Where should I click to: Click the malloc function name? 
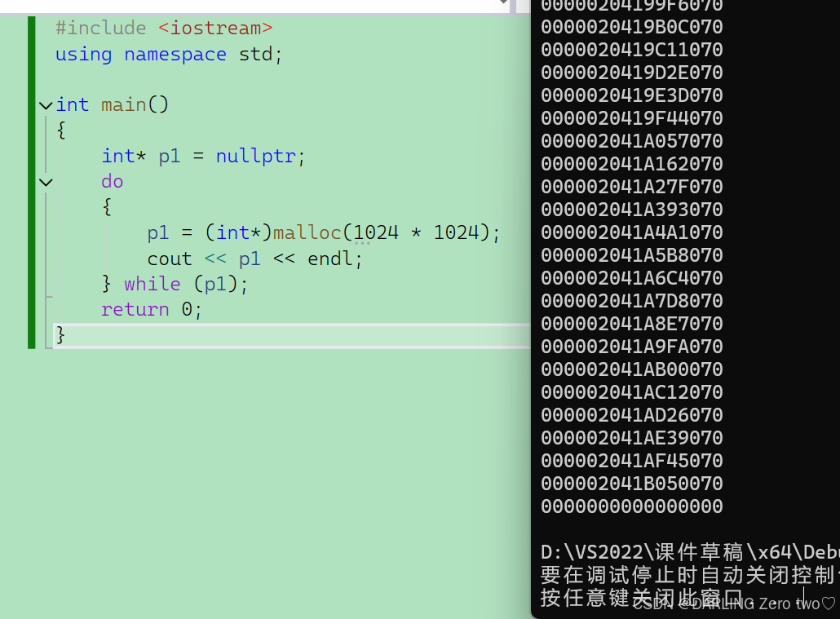click(x=307, y=232)
